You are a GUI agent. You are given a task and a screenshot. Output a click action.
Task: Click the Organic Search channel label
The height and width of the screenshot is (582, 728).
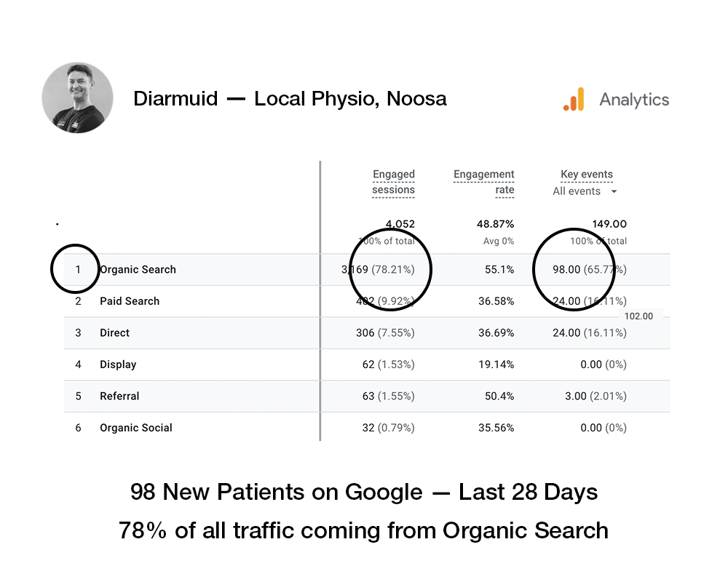[138, 269]
